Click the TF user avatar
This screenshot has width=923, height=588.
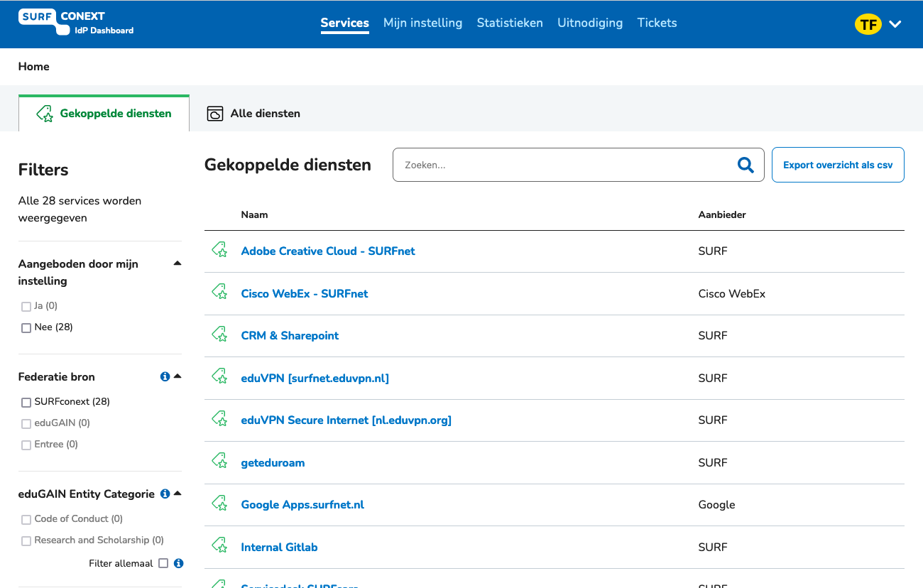[x=868, y=24]
